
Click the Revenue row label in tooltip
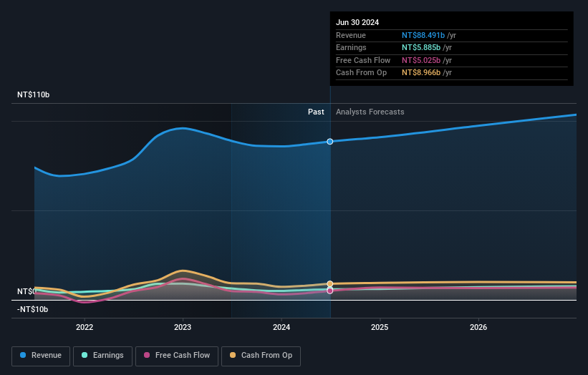coord(351,35)
